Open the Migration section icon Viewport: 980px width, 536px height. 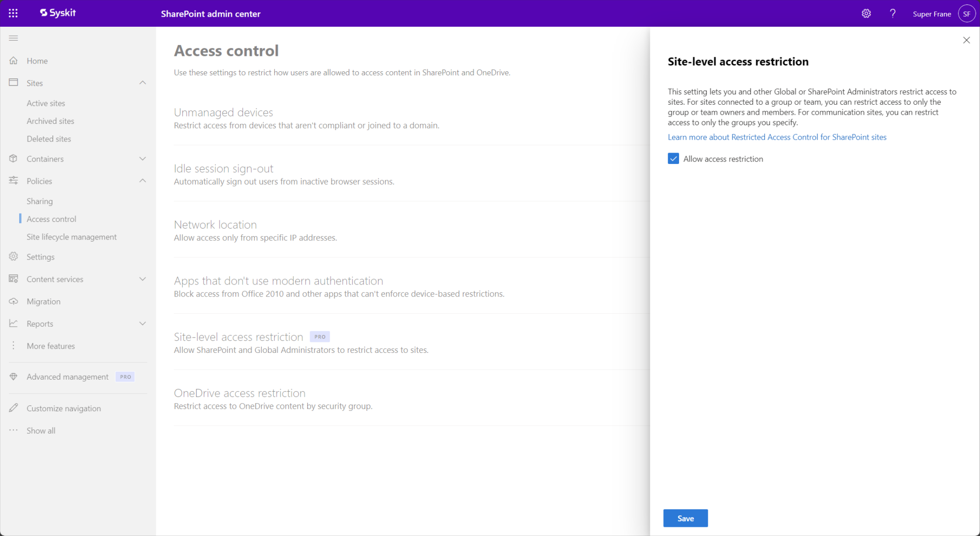(14, 301)
